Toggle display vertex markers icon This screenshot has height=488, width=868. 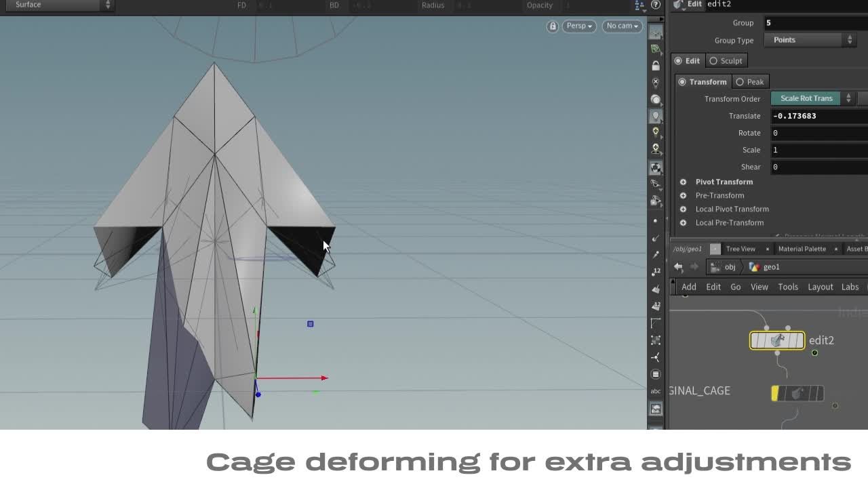(x=656, y=340)
